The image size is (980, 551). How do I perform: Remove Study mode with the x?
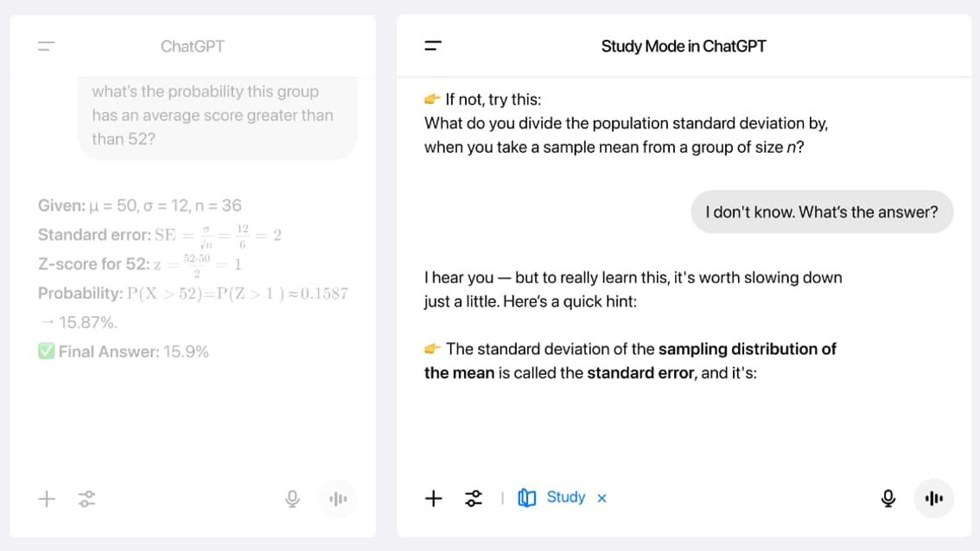click(x=601, y=498)
